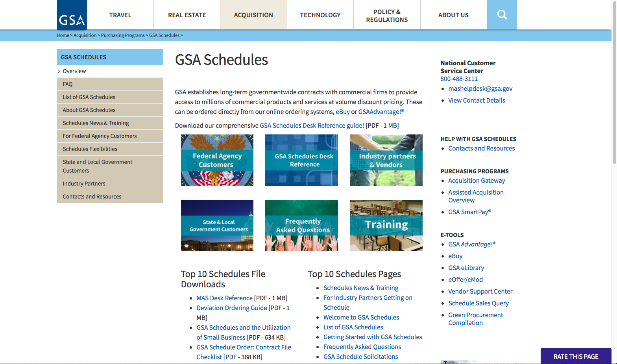Open List of GSA Schedules sidebar item
The image size is (617, 364).
click(x=110, y=97)
